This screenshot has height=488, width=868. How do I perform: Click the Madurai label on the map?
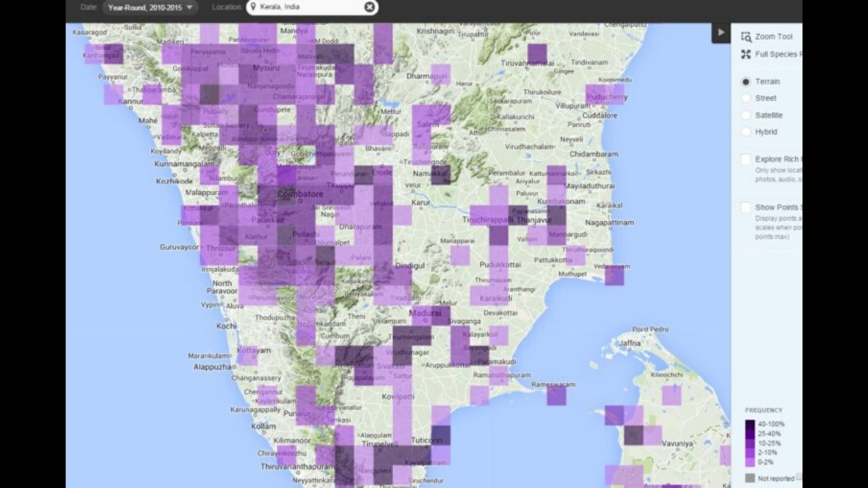425,313
